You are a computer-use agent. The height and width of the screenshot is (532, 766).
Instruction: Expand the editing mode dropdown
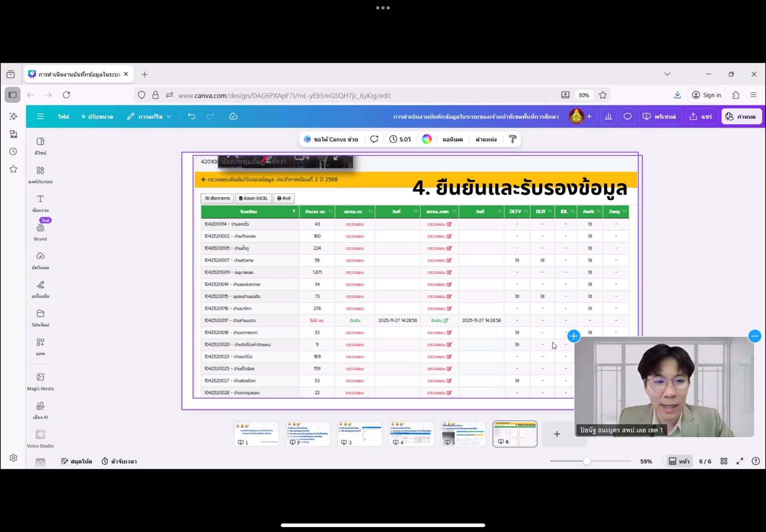(149, 116)
